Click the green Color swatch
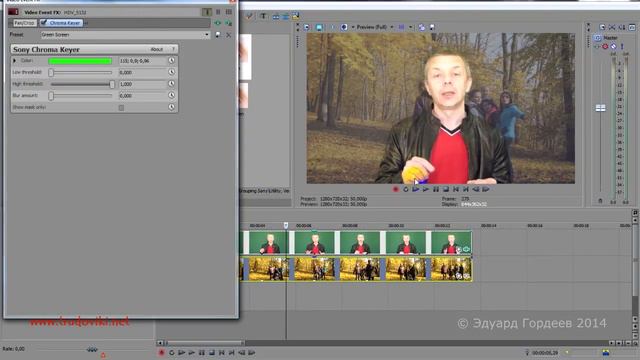640x360 pixels. pos(80,61)
